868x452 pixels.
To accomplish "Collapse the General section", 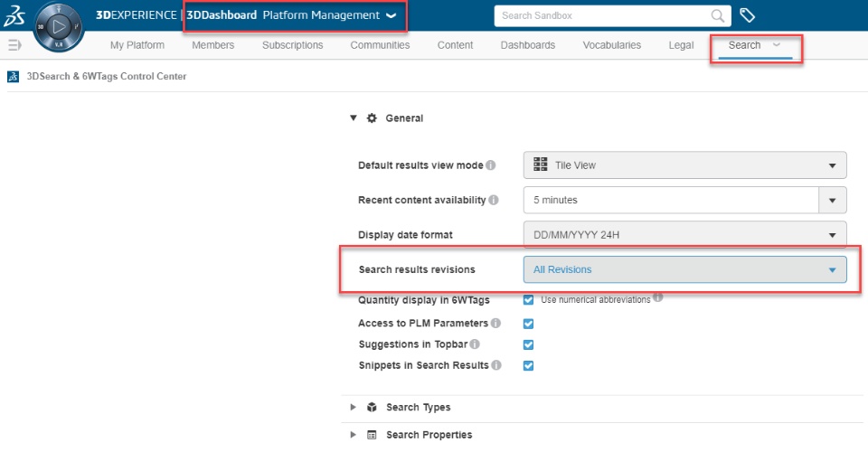I will [354, 118].
